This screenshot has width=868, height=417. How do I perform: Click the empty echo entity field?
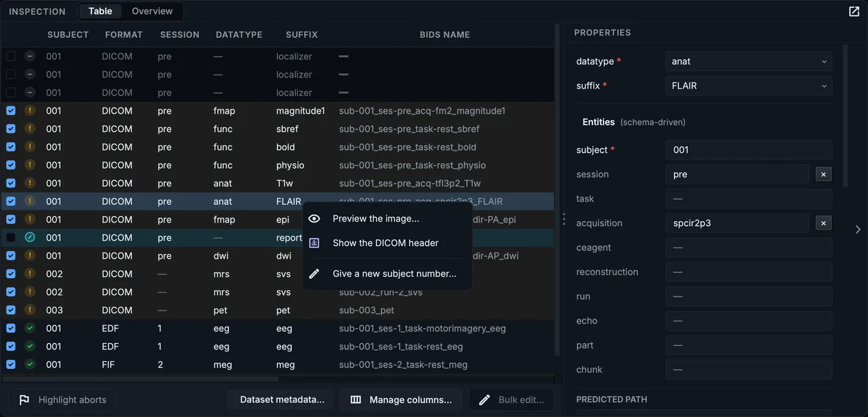(x=749, y=321)
